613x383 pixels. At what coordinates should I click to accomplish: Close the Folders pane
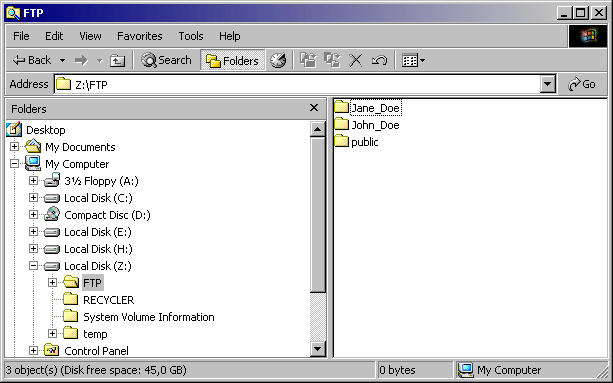coord(314,108)
